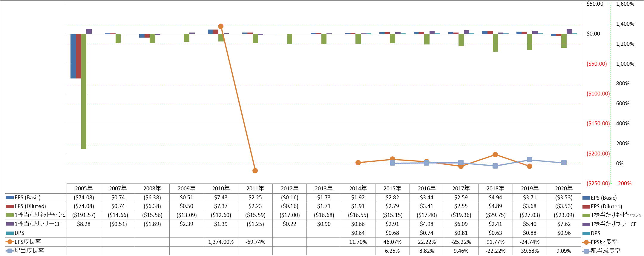
Task: Click the green 2018 net cash bar
Action: [x=496, y=43]
